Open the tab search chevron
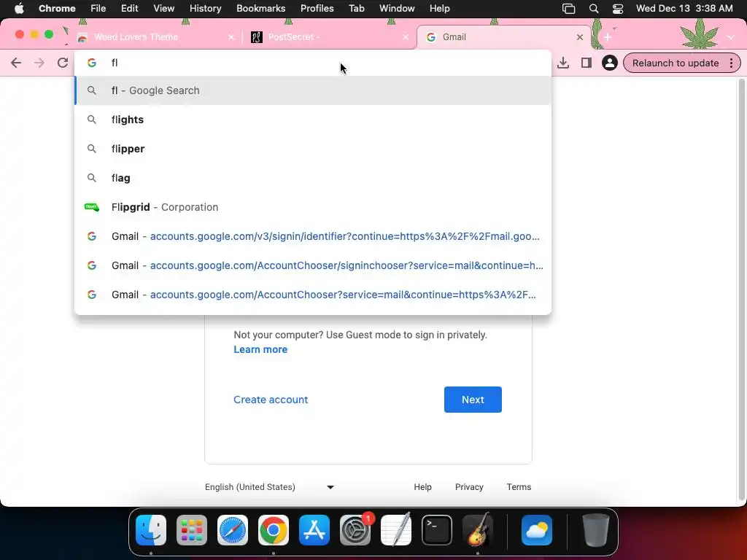The height and width of the screenshot is (560, 747). pos(731,37)
